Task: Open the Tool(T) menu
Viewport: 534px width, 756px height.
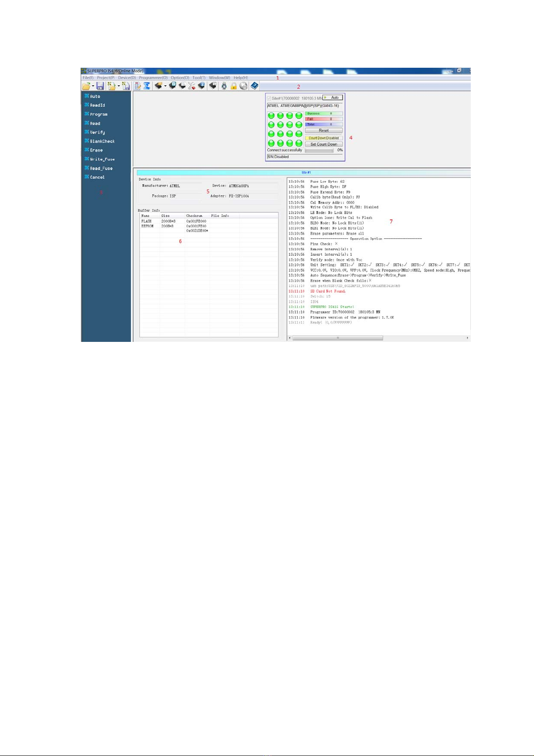Action: (199, 78)
